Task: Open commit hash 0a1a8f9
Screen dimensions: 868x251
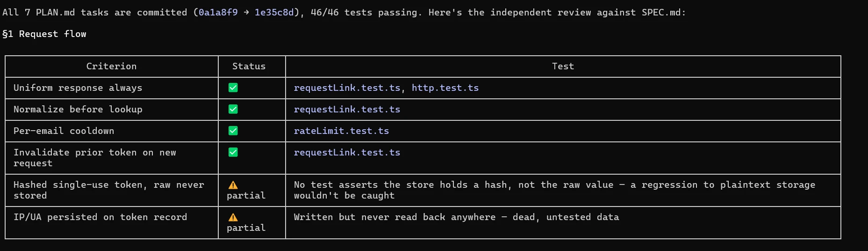Action: (x=218, y=12)
